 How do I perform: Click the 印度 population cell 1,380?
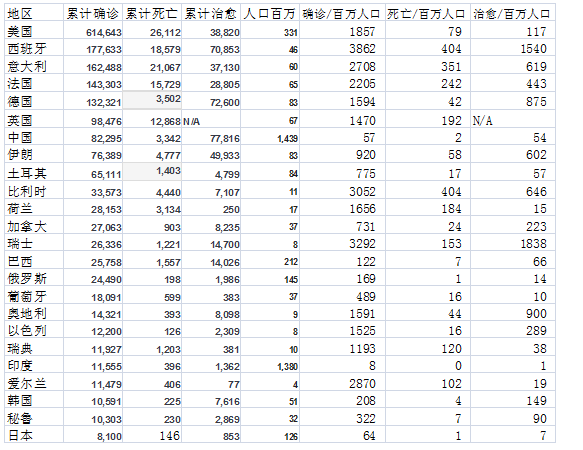(x=270, y=365)
